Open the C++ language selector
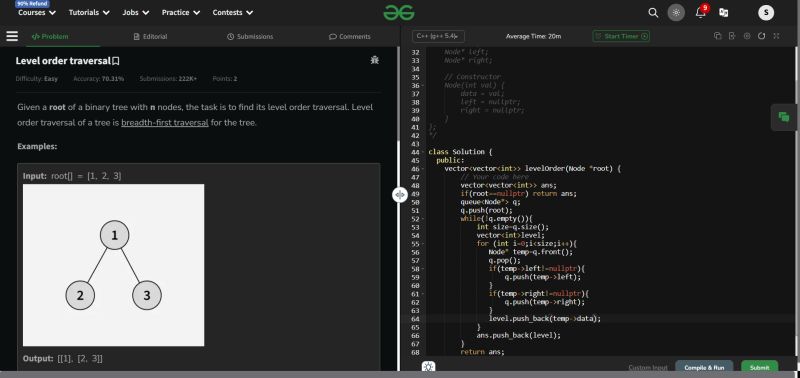 click(438, 36)
